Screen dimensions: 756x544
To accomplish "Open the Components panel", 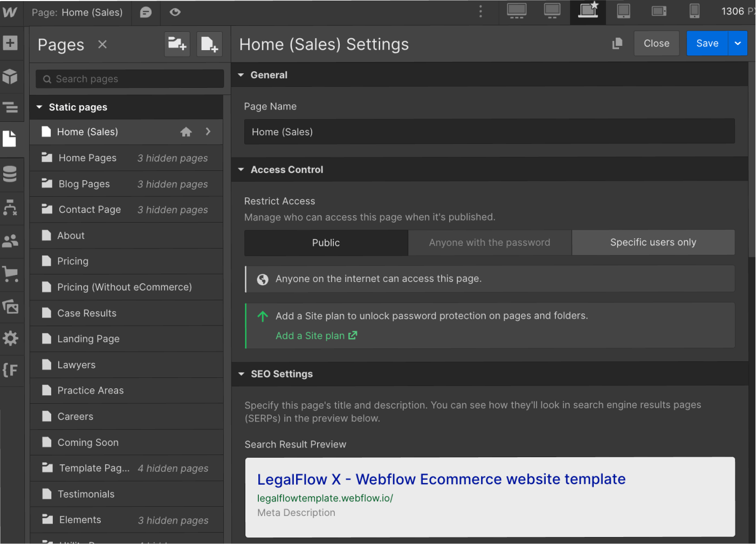I will click(11, 77).
